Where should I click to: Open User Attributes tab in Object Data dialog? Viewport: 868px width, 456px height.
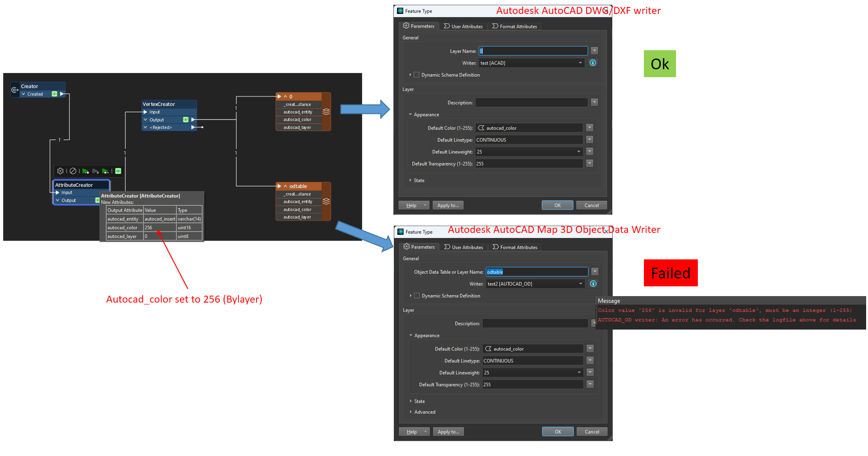[x=464, y=247]
